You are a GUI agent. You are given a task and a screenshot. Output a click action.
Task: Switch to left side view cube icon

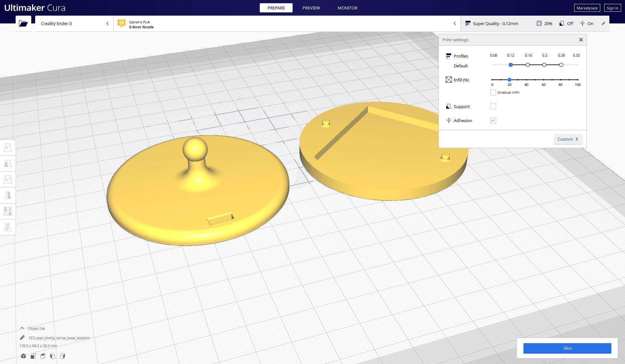(53, 356)
